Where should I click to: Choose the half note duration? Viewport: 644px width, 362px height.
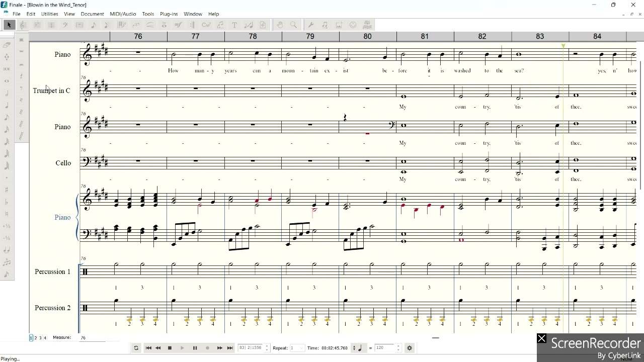coord(7,93)
